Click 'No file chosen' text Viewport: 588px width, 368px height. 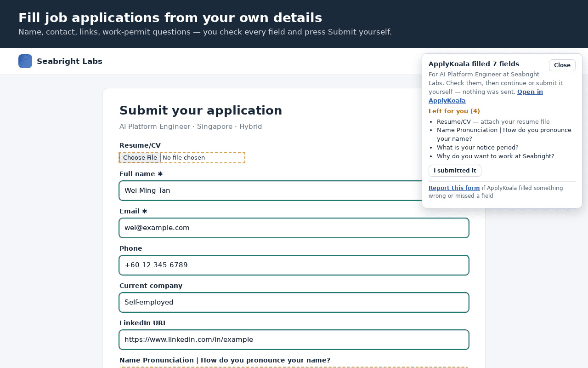pos(184,158)
